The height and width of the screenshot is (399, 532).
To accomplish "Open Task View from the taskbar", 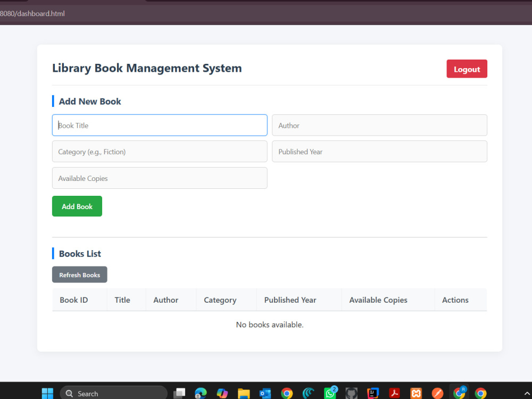I will click(179, 394).
